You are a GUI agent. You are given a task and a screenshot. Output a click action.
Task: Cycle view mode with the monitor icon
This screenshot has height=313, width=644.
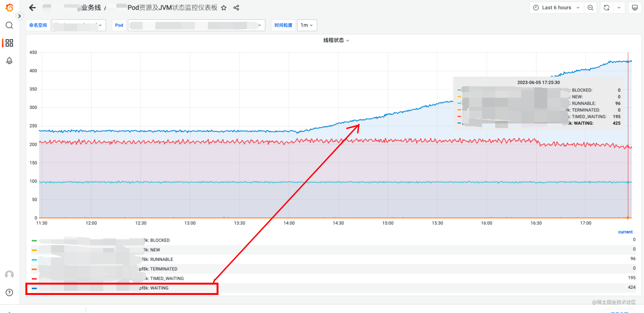635,8
